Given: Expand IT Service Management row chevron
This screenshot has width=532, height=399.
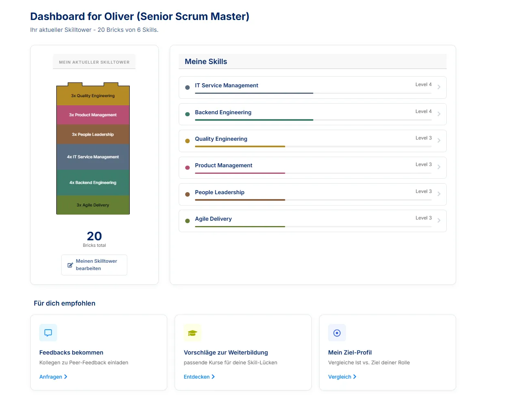Looking at the screenshot, I should click(439, 87).
